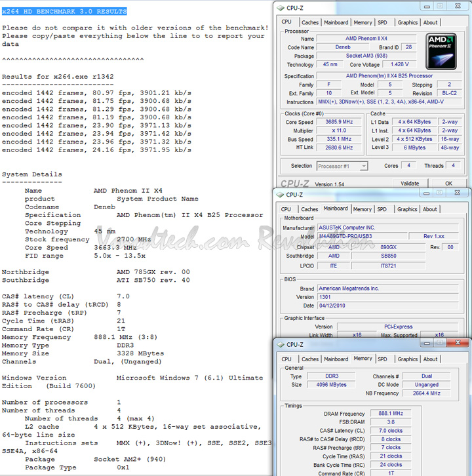
Task: Click the 6 MBytes Level 3 cache value
Action: [414, 148]
